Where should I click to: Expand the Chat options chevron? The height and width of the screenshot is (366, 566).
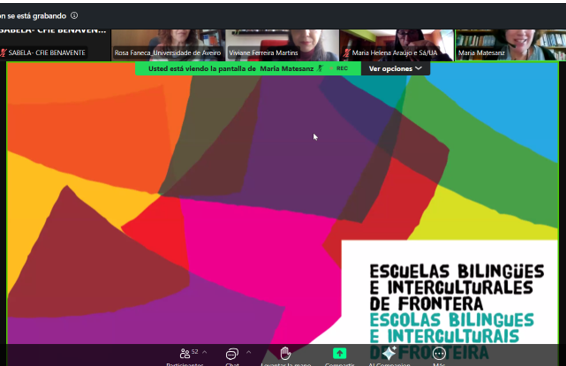pos(249,352)
